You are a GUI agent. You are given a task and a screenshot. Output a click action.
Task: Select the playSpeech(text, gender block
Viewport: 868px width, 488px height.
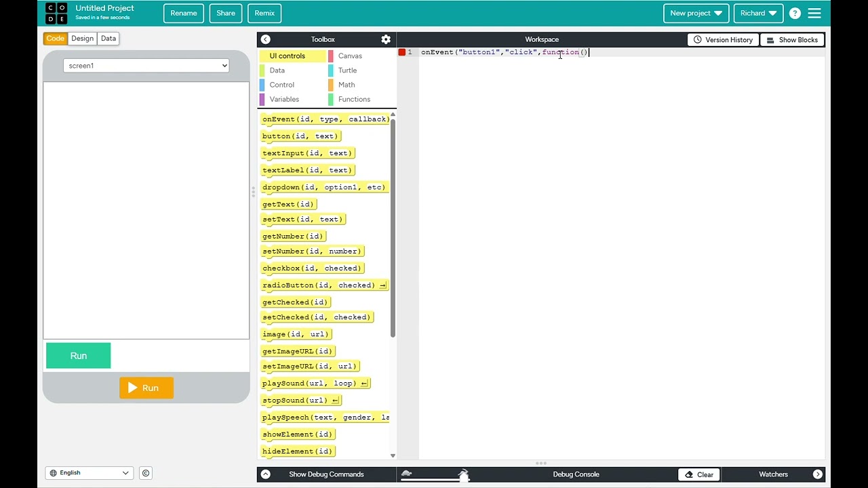tap(325, 418)
